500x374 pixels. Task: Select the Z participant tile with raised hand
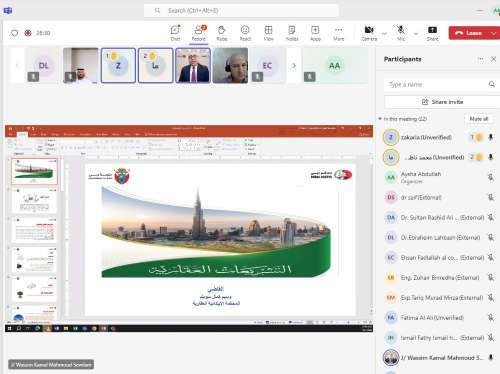tap(118, 65)
